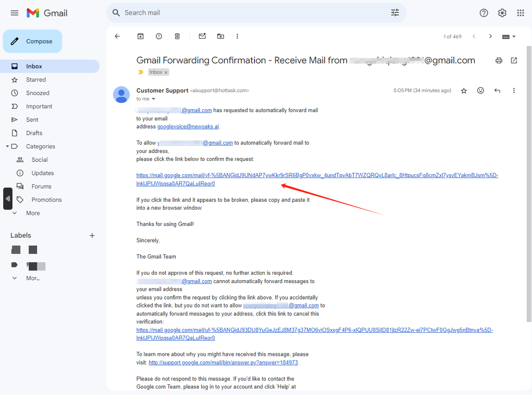Reply using the arrow icon
Image resolution: width=532 pixels, height=395 pixels.
[497, 91]
